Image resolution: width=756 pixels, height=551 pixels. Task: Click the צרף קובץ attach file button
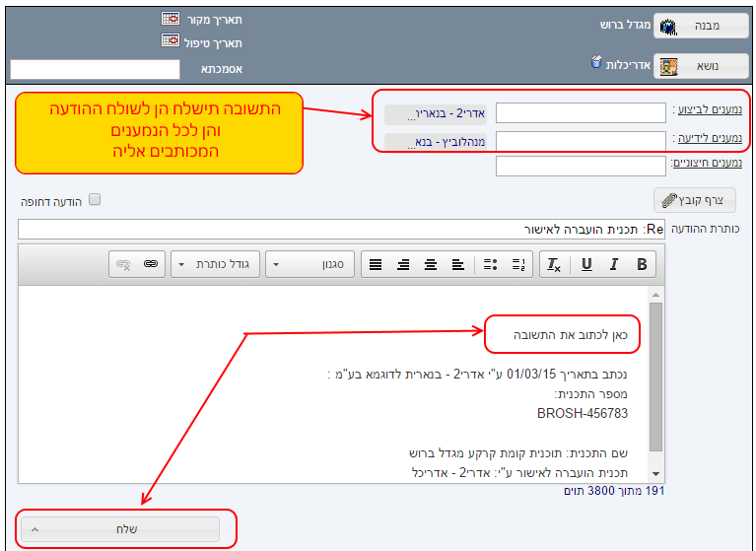pos(695,200)
